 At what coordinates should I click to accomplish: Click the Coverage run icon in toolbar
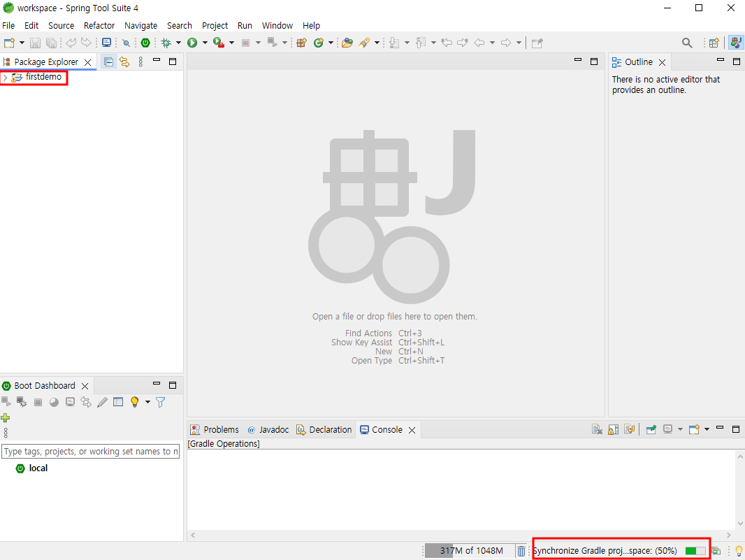click(x=219, y=43)
